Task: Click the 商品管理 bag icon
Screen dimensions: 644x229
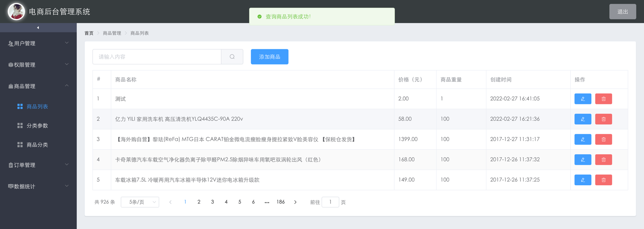Action: [x=11, y=86]
